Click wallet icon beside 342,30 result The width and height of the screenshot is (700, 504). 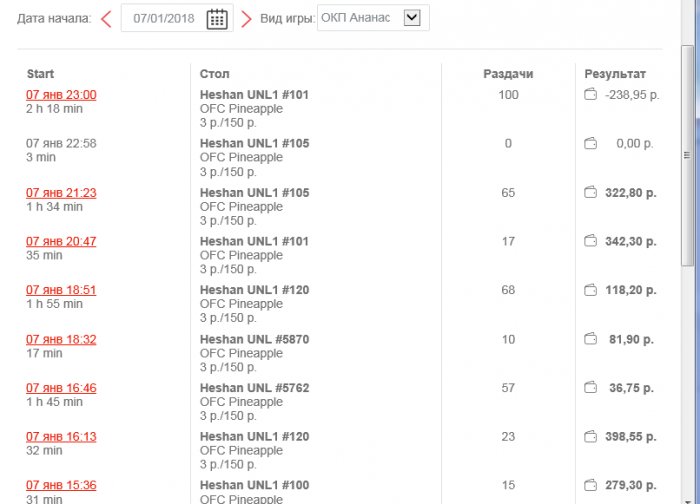tap(590, 241)
